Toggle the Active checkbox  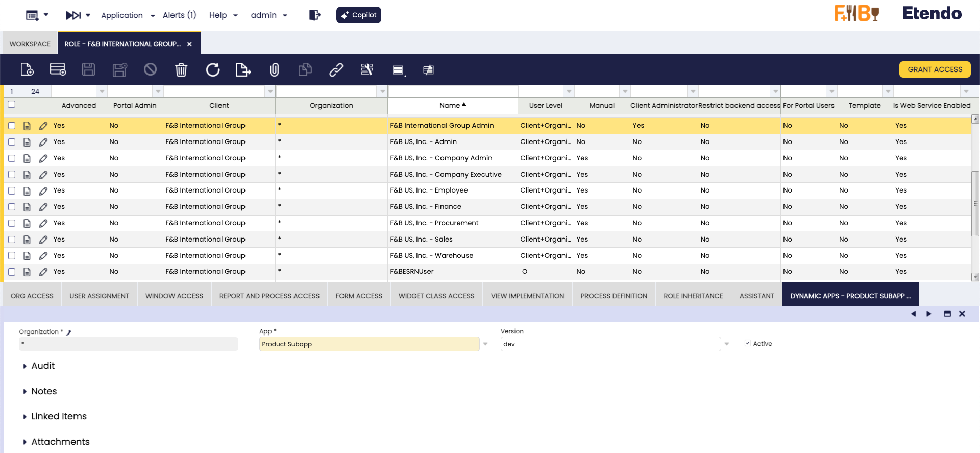748,343
